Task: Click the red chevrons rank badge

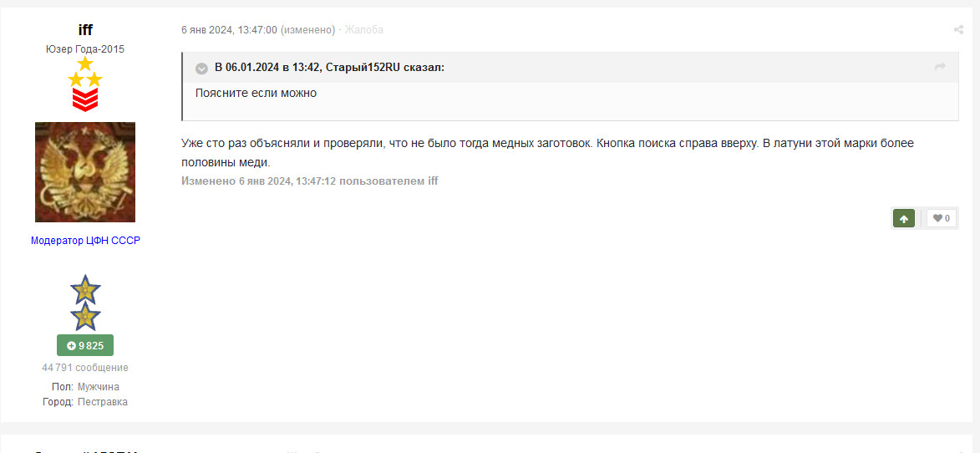Action: pyautogui.click(x=85, y=100)
